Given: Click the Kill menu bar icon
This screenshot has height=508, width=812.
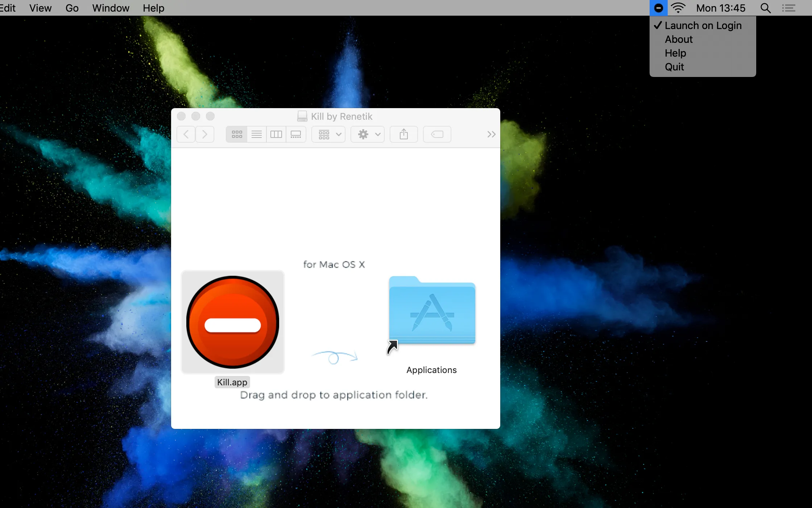Looking at the screenshot, I should (658, 8).
